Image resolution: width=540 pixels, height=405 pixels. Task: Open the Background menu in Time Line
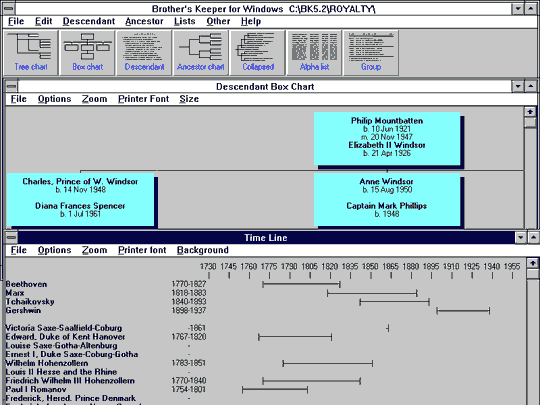point(202,250)
